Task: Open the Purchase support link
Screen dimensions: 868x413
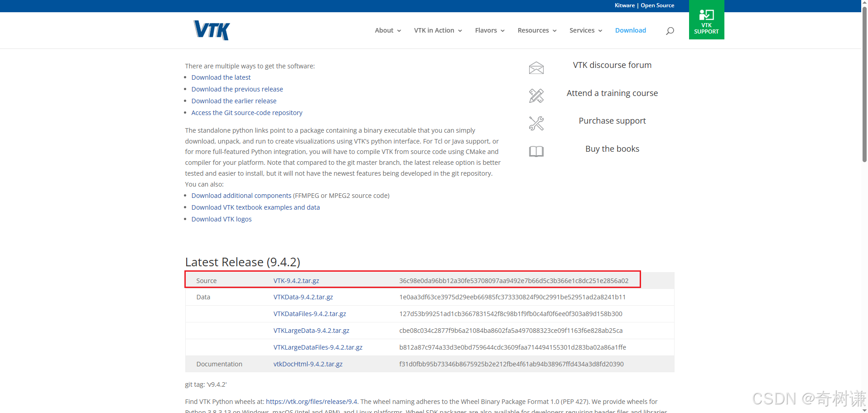Action: tap(612, 121)
